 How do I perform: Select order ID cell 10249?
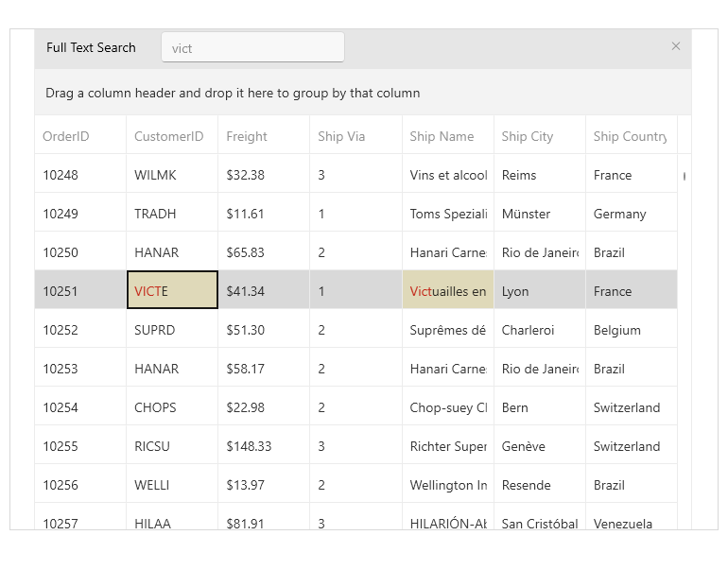click(x=80, y=213)
